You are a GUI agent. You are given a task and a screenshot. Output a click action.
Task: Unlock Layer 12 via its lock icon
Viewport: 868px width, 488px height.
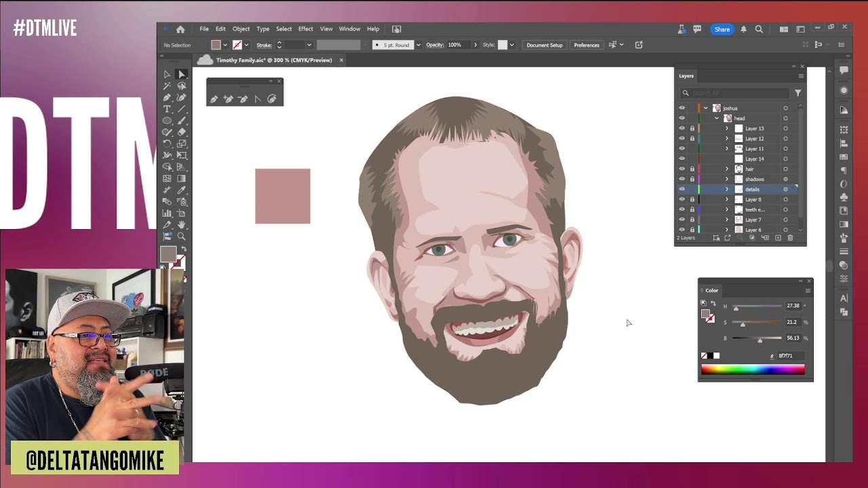click(692, 138)
